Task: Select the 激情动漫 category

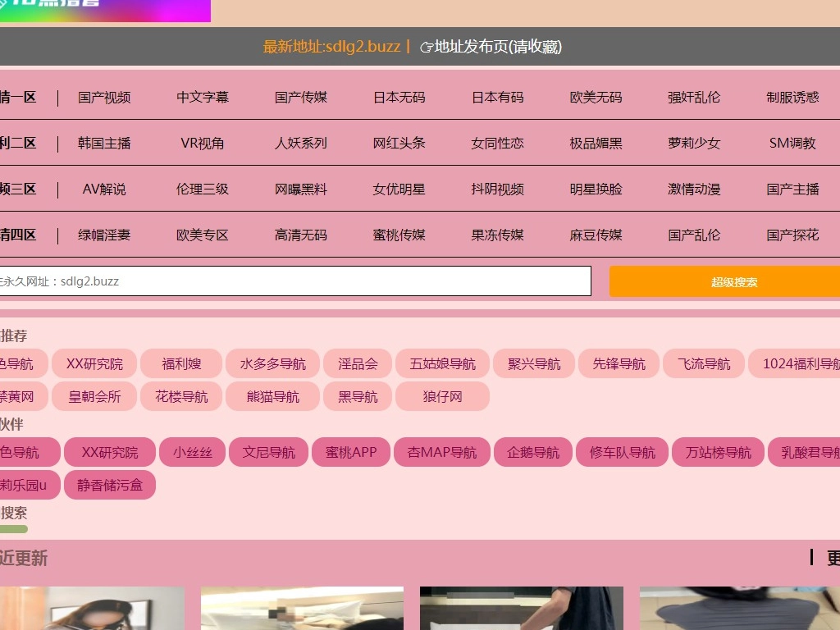Action: coord(694,189)
